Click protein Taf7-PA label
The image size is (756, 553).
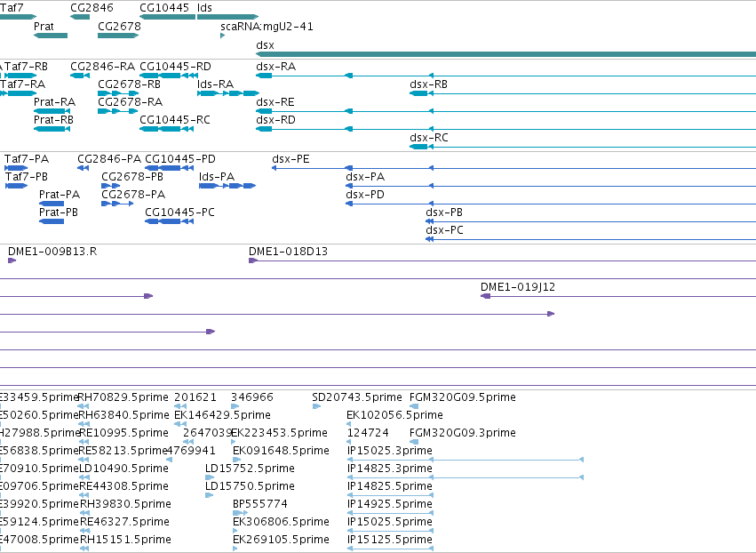[x=27, y=159]
